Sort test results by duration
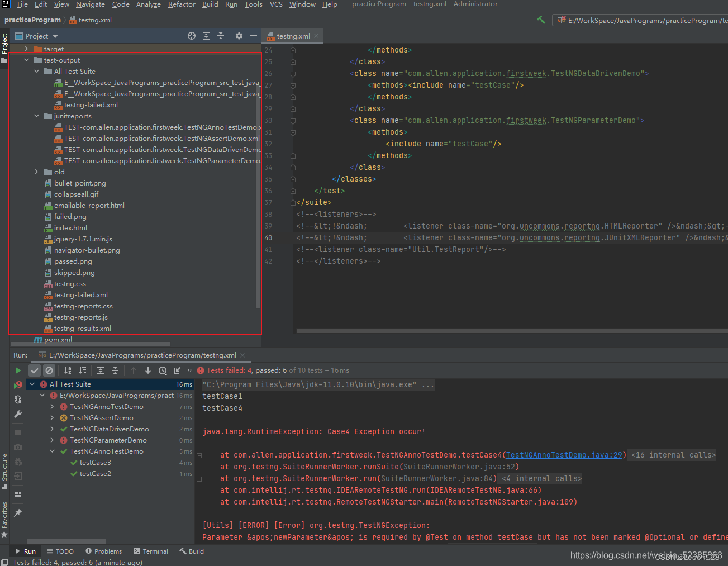The width and height of the screenshot is (728, 566). pos(82,370)
